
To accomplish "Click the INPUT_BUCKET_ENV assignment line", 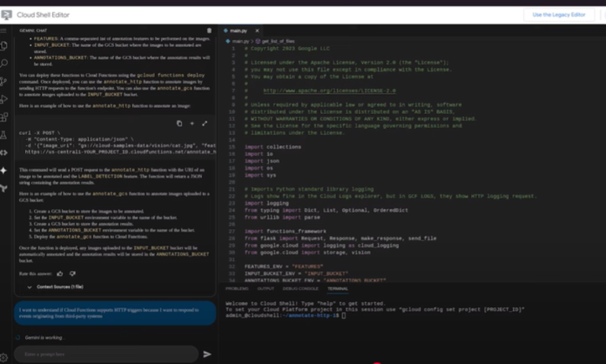I will 296,273.
